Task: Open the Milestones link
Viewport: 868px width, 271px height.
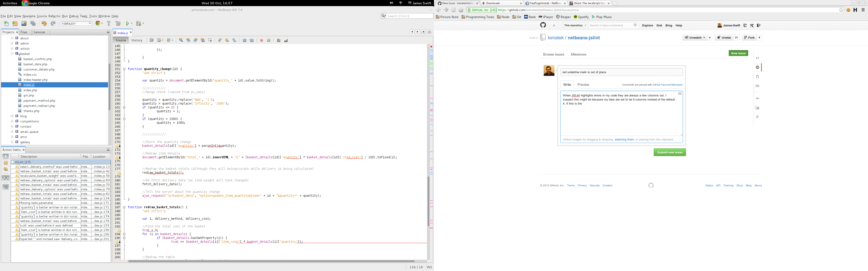Action: (579, 54)
